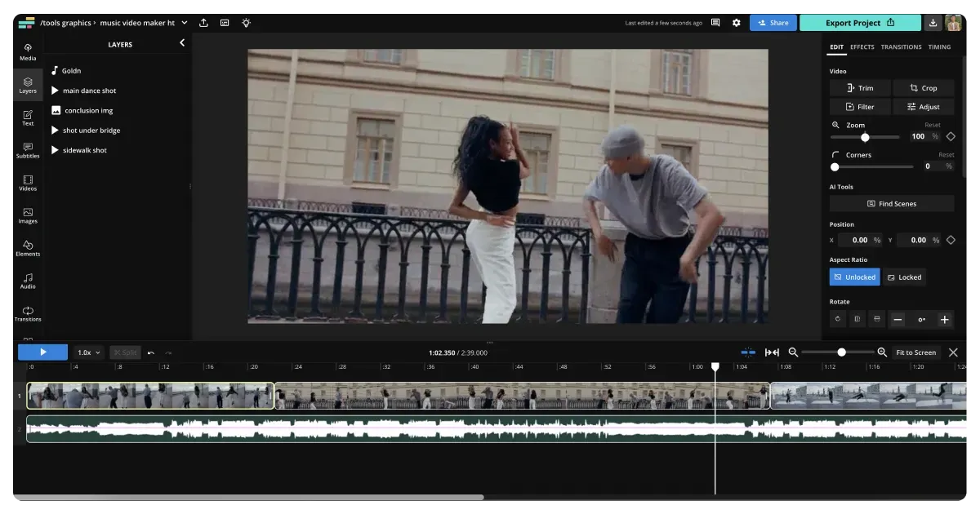Open the Subtitles sidebar tool

(28, 150)
